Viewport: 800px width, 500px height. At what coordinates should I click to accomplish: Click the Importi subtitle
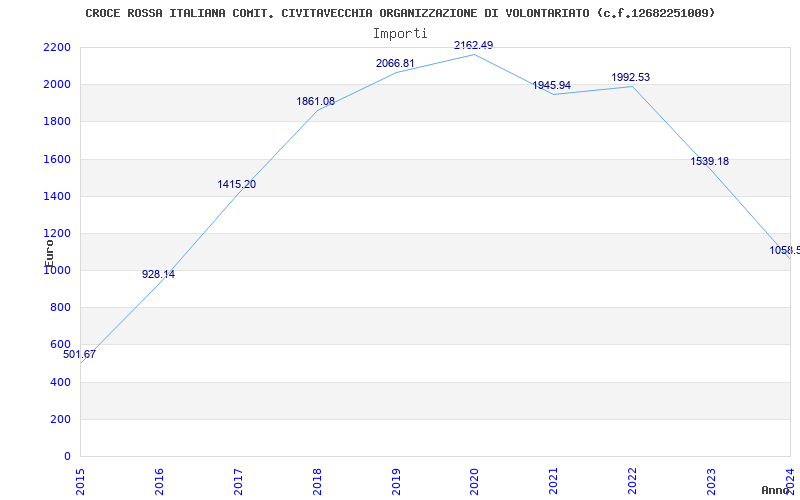(x=400, y=34)
